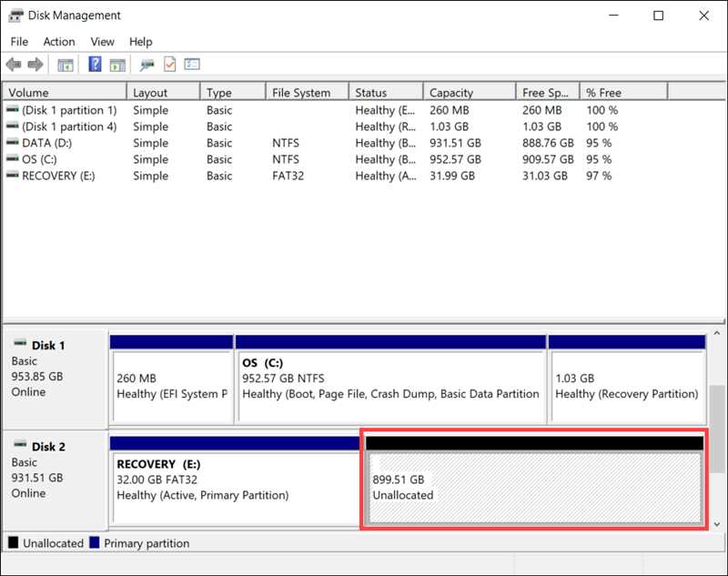Image resolution: width=728 pixels, height=576 pixels.
Task: Open the View menu
Action: 102,42
